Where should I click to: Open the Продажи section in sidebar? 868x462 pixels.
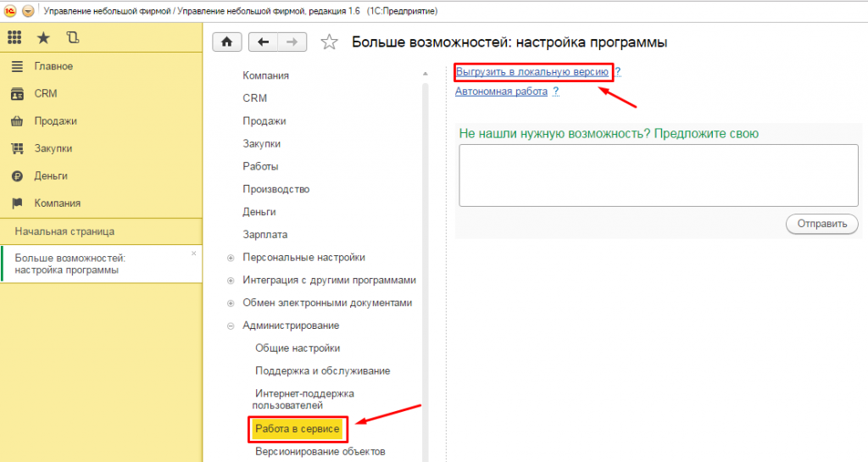coord(55,121)
